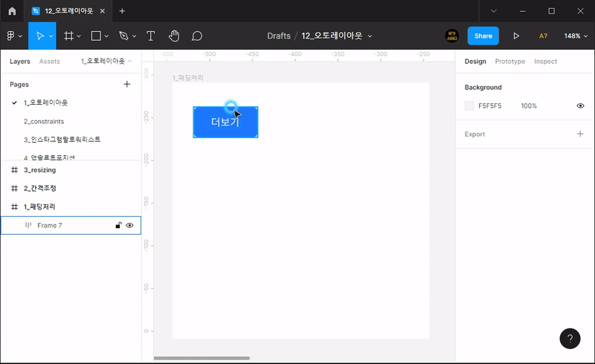Add a new page with plus icon
The height and width of the screenshot is (364, 595).
coord(127,84)
